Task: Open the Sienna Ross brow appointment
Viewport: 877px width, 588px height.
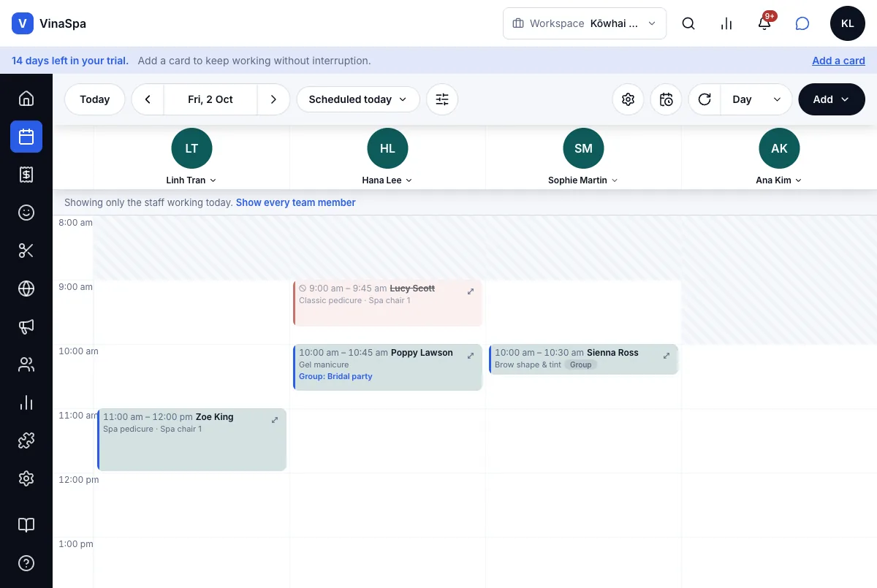Action: (x=583, y=359)
